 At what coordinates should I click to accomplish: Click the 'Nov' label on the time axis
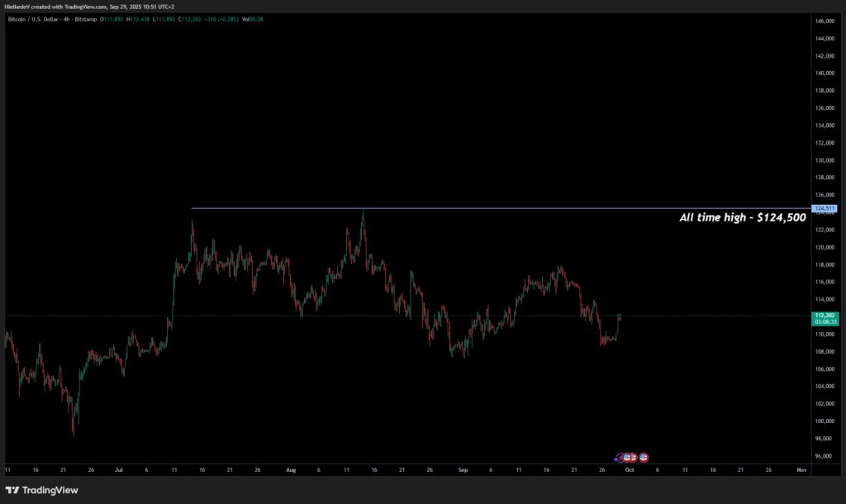pyautogui.click(x=801, y=469)
